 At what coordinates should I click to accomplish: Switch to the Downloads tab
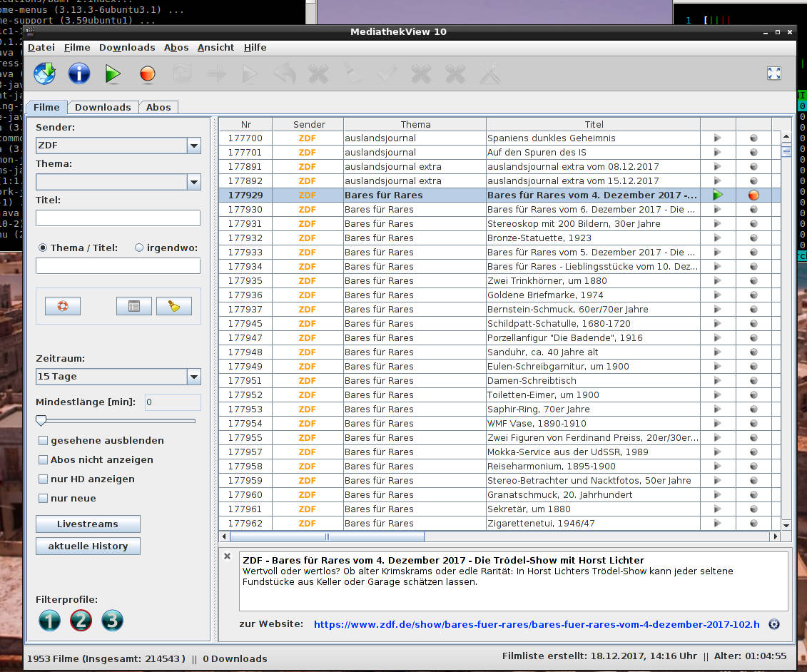pos(103,108)
